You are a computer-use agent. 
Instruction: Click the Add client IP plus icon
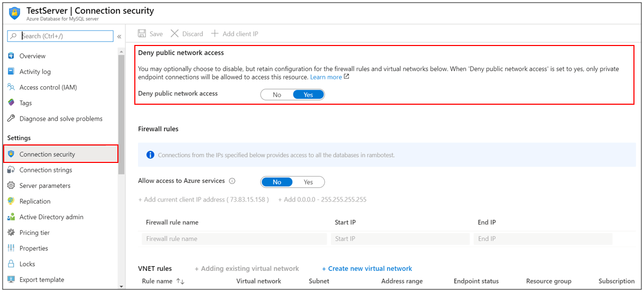coord(215,33)
